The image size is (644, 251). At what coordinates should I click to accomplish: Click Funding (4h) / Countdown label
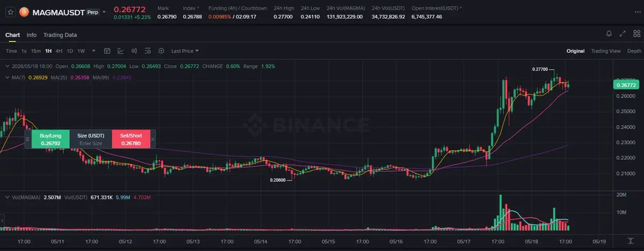[x=238, y=8]
